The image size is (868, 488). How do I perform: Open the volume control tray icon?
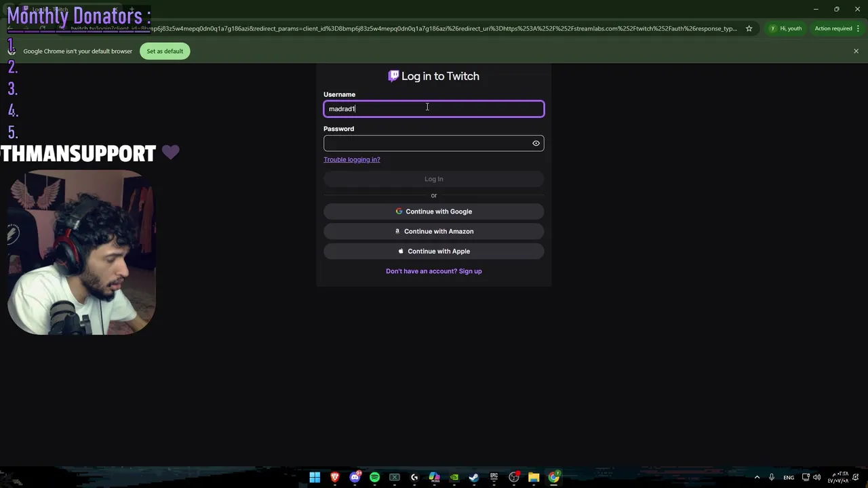[816, 477]
